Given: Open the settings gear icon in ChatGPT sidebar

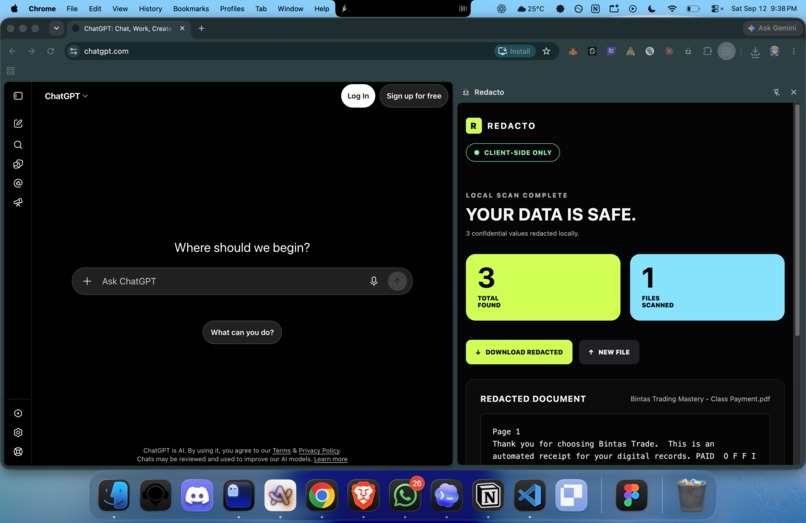Looking at the screenshot, I should 18,432.
